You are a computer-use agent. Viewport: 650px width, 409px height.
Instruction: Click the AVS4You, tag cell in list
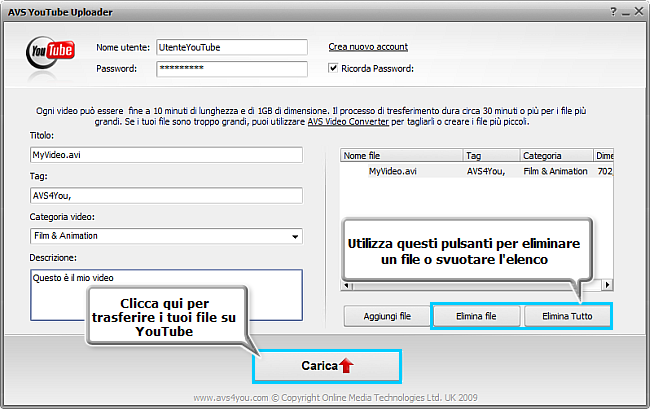coord(486,171)
